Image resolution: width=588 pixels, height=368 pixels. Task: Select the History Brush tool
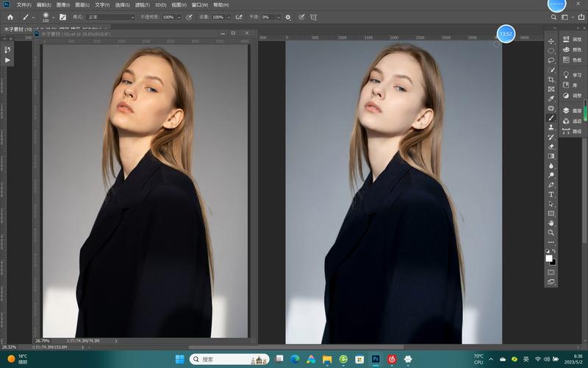551,137
